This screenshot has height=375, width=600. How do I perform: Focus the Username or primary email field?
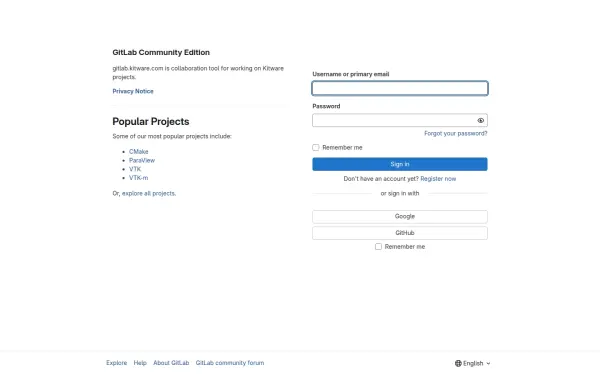400,88
